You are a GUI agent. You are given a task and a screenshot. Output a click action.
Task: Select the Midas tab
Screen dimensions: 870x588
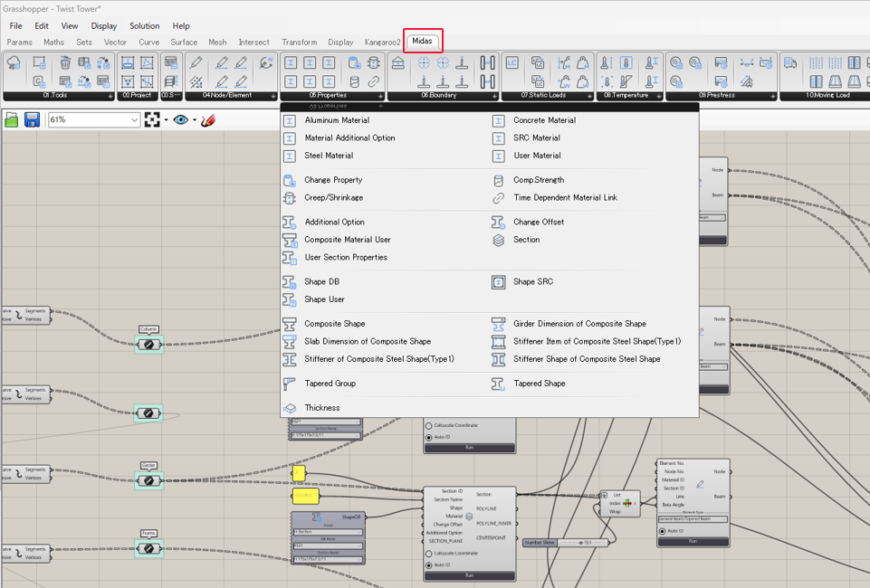click(x=422, y=41)
